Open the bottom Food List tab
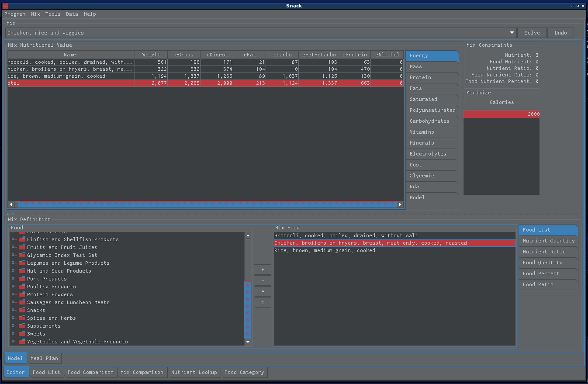588x384 pixels. point(46,372)
